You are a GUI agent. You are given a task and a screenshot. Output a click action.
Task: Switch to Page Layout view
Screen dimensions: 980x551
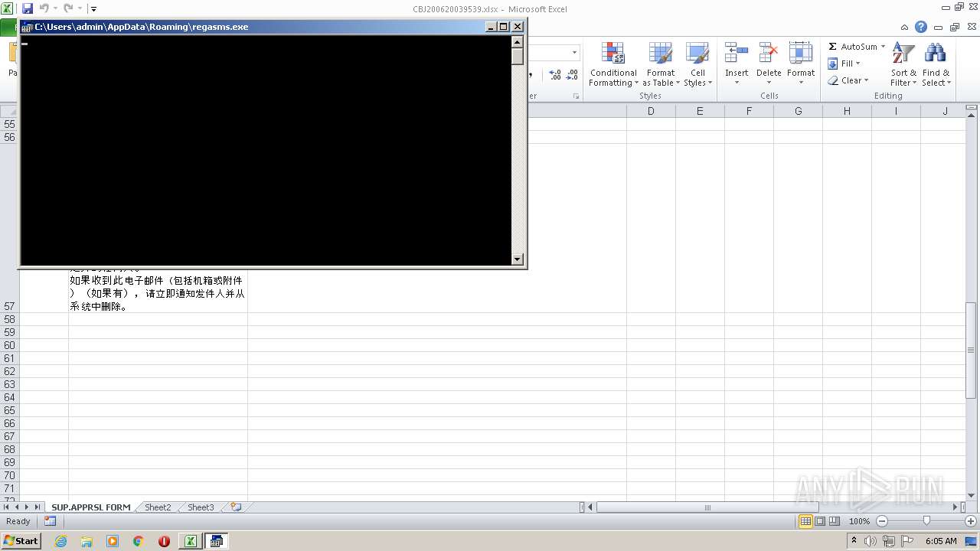pyautogui.click(x=820, y=521)
